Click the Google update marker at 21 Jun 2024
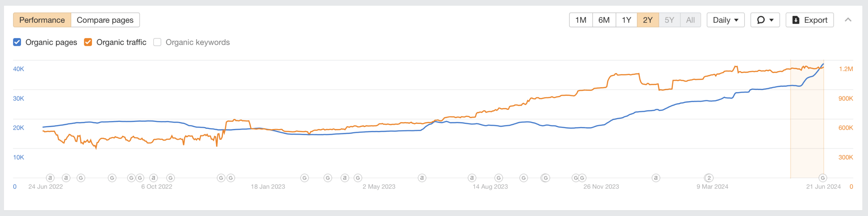 823,178
